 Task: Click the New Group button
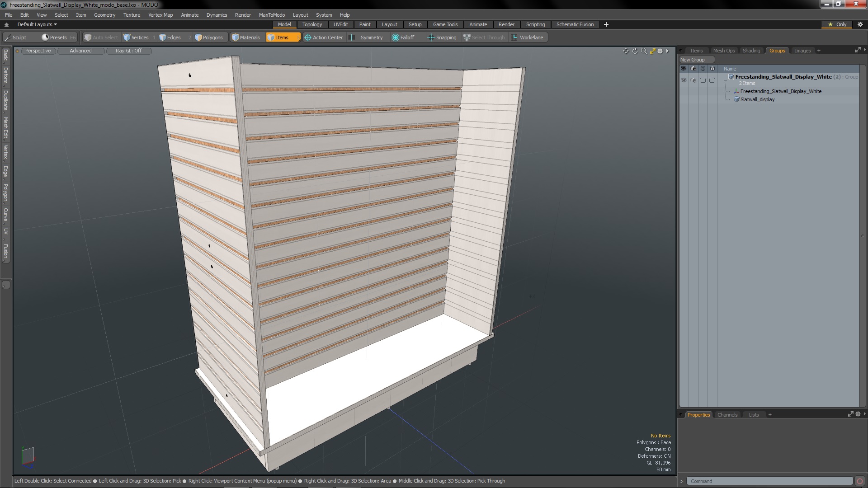693,60
